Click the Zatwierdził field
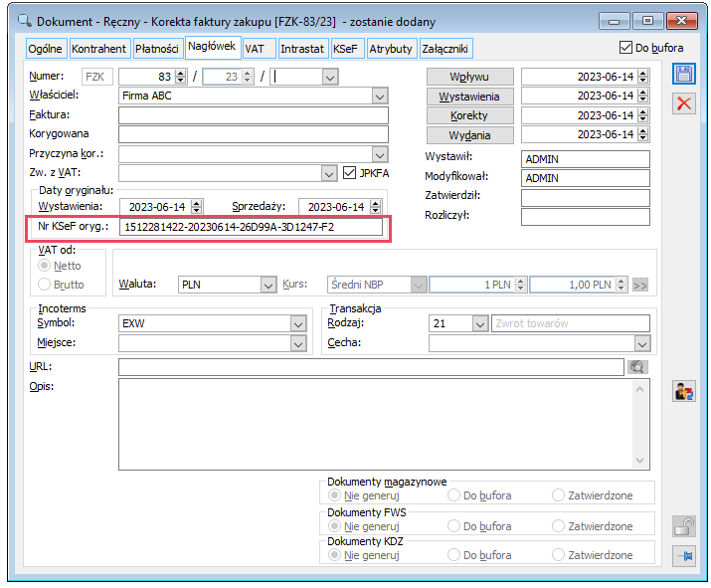This screenshot has height=588, width=711. (586, 197)
